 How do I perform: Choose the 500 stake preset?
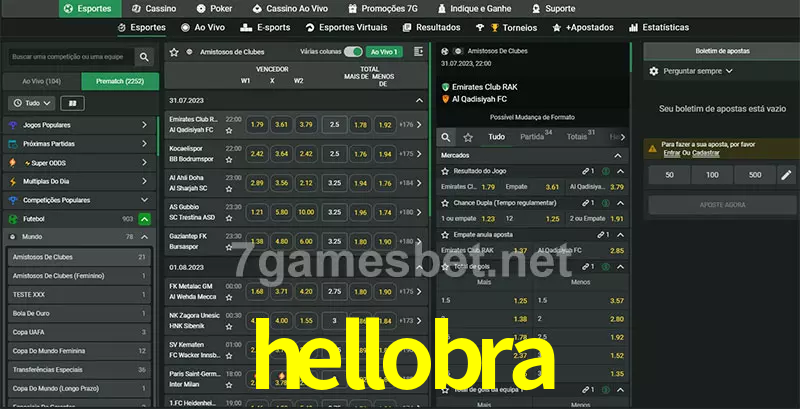(755, 175)
